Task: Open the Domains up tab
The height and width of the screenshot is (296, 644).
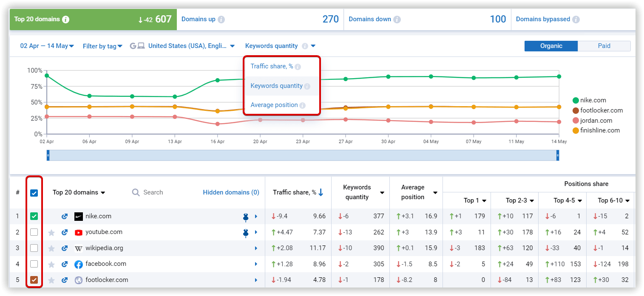Action: click(260, 20)
